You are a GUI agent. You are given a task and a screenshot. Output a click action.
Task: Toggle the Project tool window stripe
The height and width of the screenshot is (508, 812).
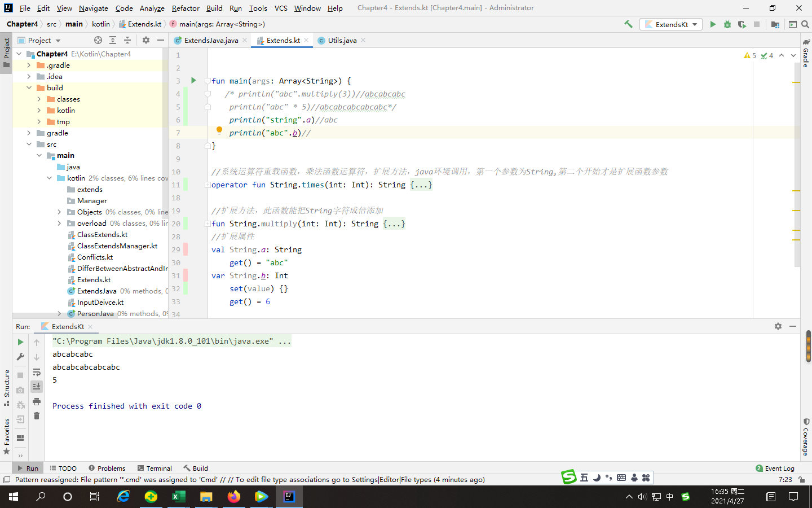pyautogui.click(x=6, y=52)
